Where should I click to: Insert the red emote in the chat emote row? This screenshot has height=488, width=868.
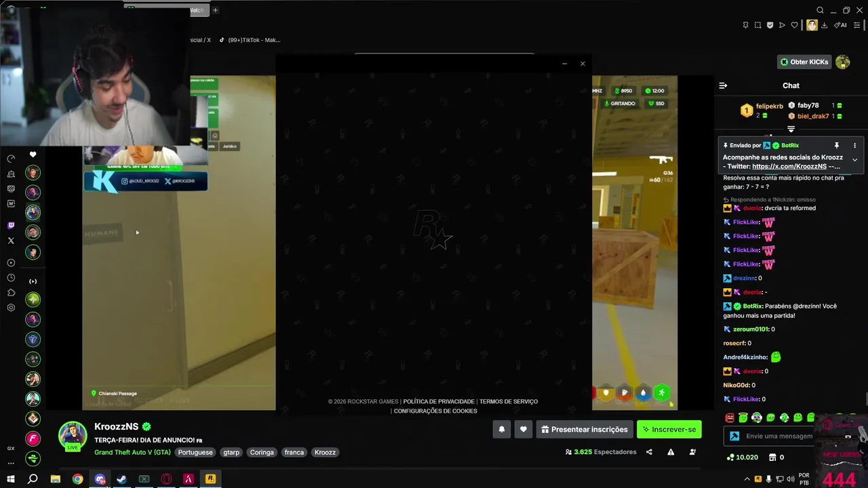tap(730, 418)
